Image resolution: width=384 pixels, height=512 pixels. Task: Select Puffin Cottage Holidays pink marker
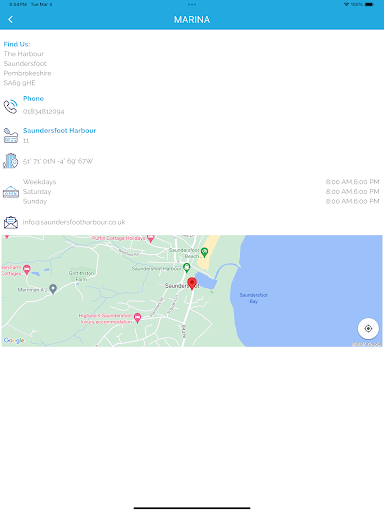151,238
